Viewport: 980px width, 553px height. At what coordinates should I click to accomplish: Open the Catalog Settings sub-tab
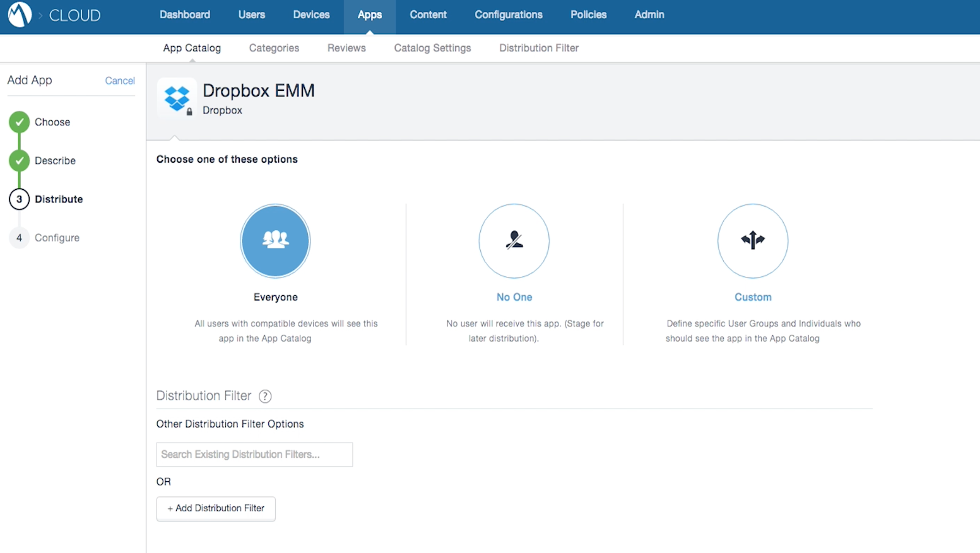pos(432,48)
